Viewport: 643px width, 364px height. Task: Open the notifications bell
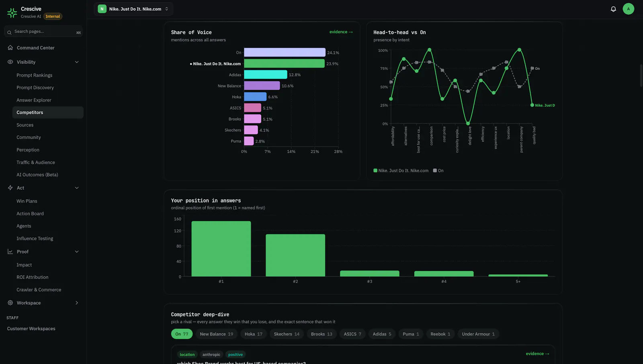coord(613,9)
